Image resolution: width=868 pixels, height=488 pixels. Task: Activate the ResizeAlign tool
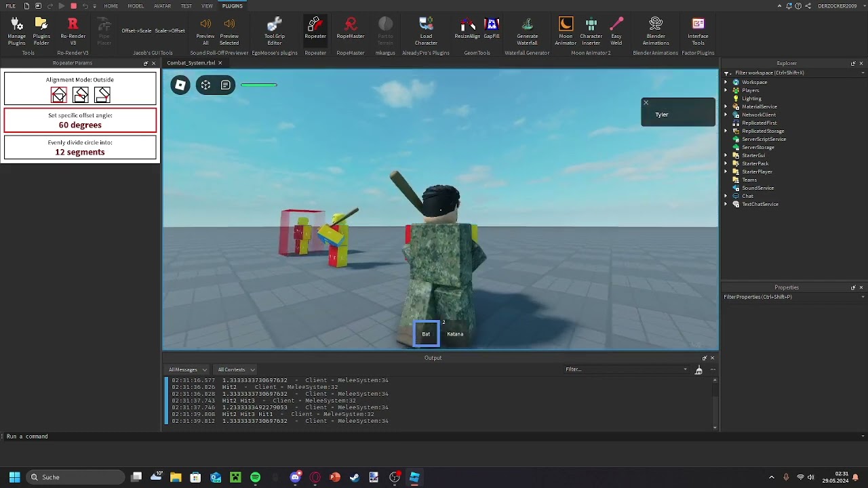[467, 28]
